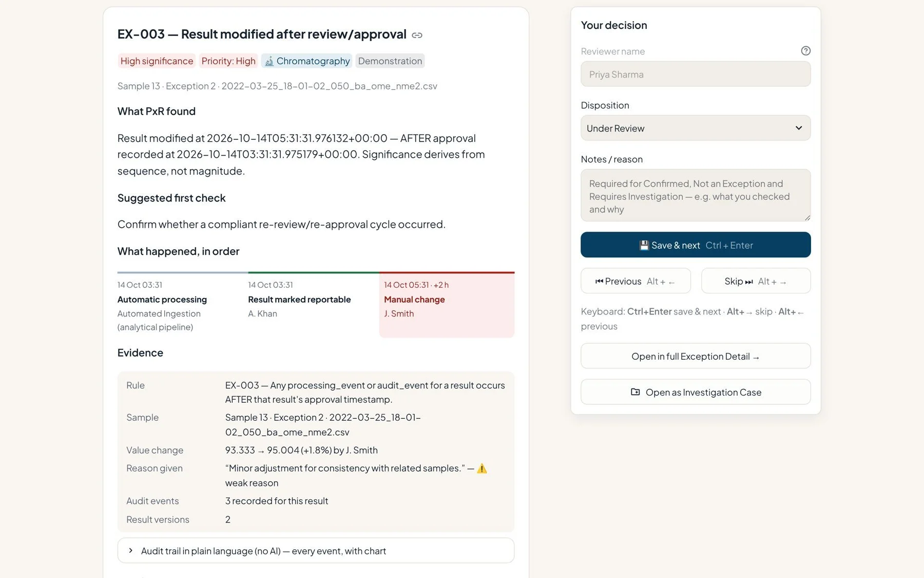Expand the audit trail in plain language section

coord(316,551)
